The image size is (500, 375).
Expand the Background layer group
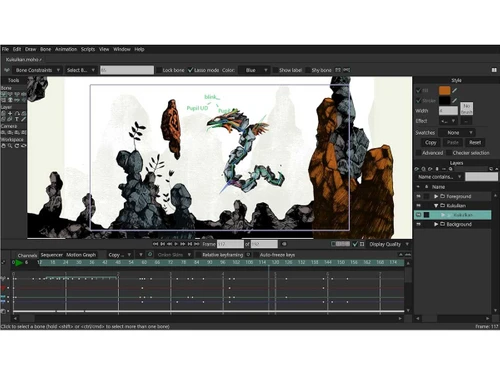(x=436, y=224)
